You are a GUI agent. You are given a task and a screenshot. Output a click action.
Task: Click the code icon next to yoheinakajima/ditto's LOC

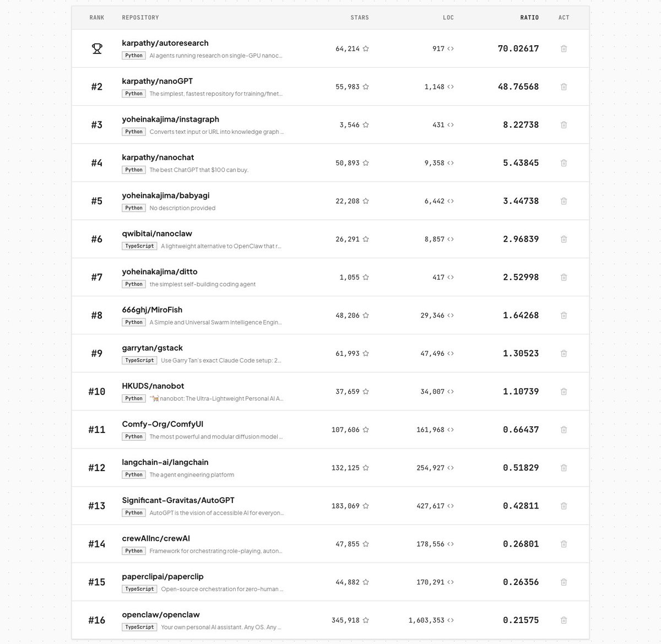coord(451,277)
